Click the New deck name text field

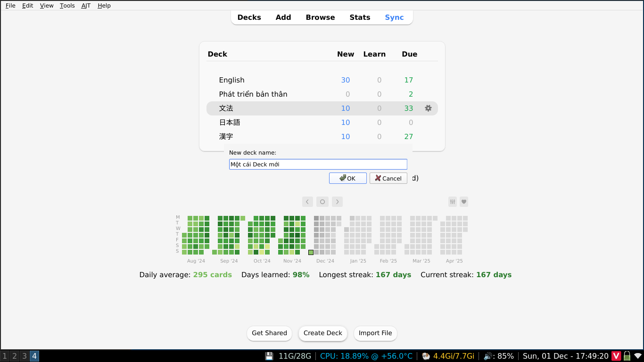[x=318, y=165]
